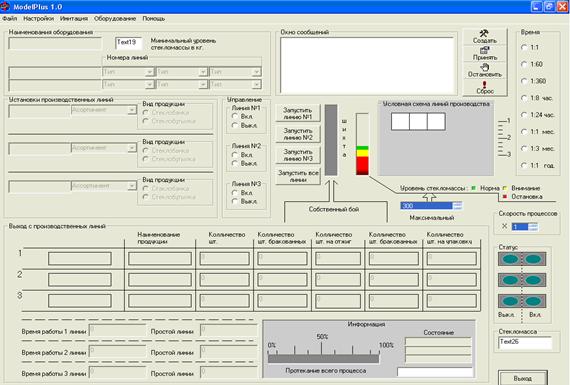Click the Выход exit button
This screenshot has width=570, height=385.
click(x=523, y=378)
